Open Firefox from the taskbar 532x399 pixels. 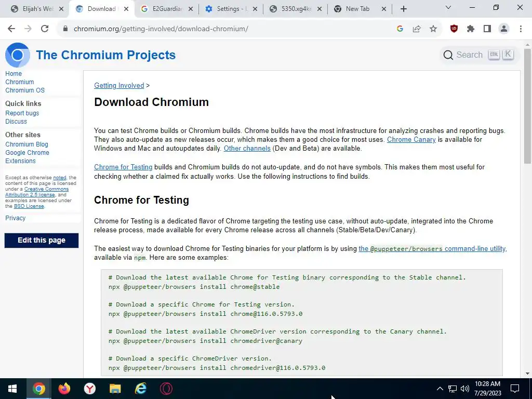(x=64, y=389)
